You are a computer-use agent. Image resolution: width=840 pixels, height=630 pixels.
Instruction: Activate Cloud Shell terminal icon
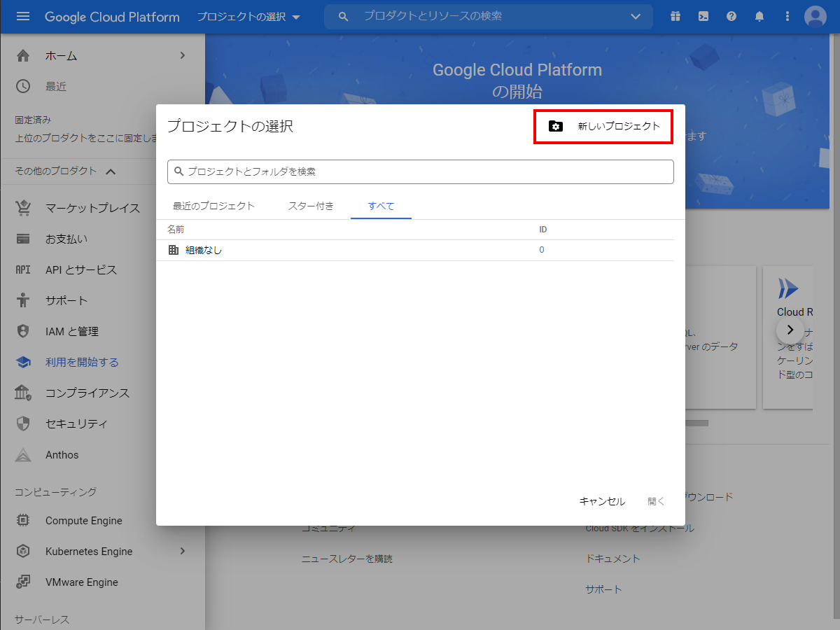tap(703, 17)
